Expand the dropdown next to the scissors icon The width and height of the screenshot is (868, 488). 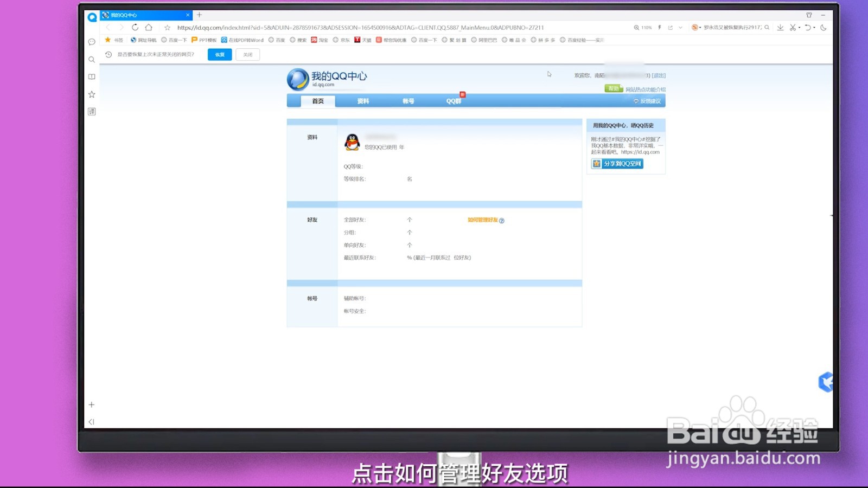click(800, 27)
